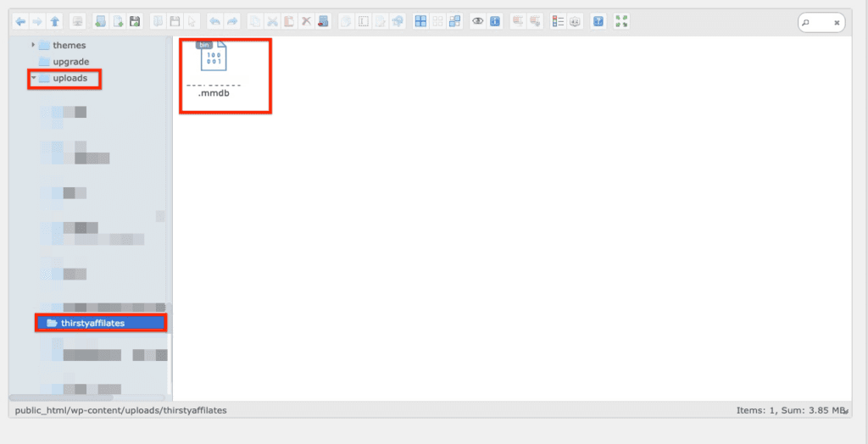Click the extract archive icon
The width and height of the screenshot is (868, 444).
518,21
